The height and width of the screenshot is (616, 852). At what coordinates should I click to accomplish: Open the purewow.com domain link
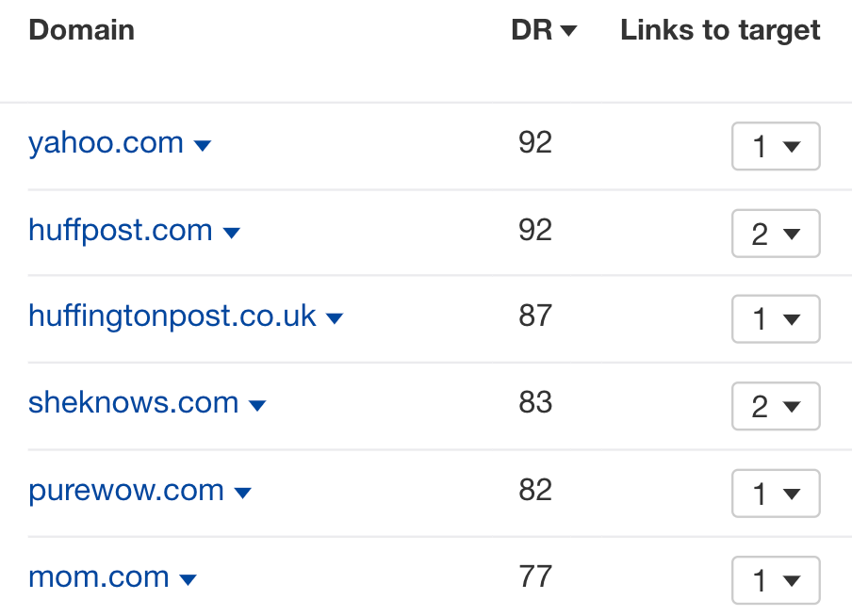click(126, 491)
